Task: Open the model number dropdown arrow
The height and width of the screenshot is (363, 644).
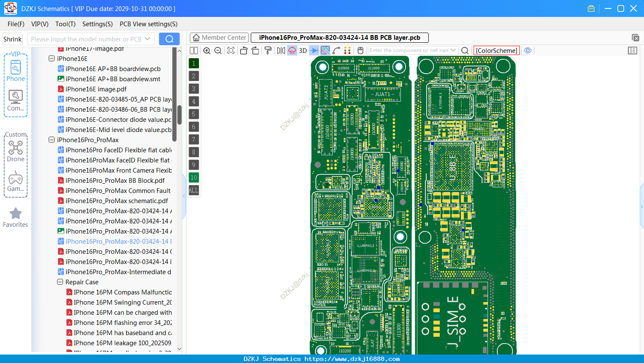Action: [148, 39]
